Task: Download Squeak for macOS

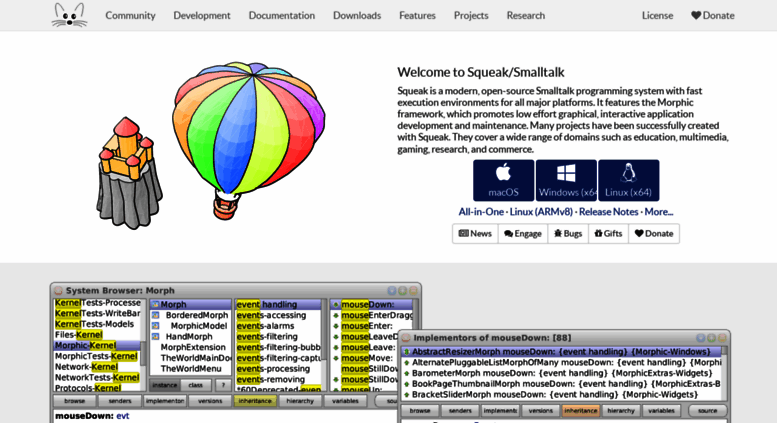Action: tap(503, 180)
